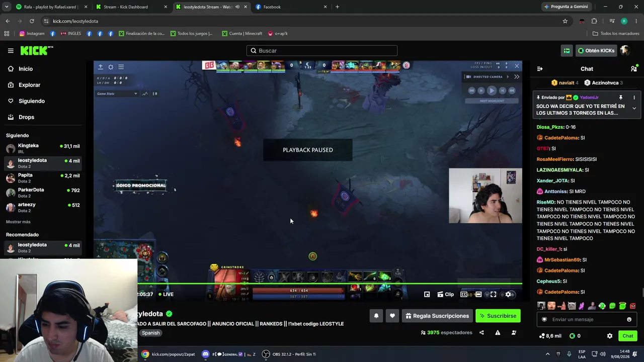
Task: Toggle the follow heart button
Action: 392,316
